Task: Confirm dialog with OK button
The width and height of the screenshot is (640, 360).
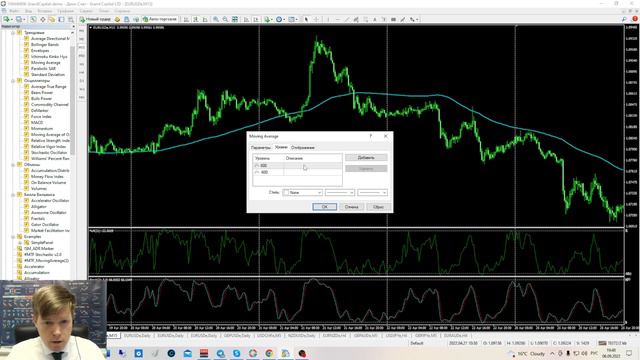Action: tap(324, 207)
